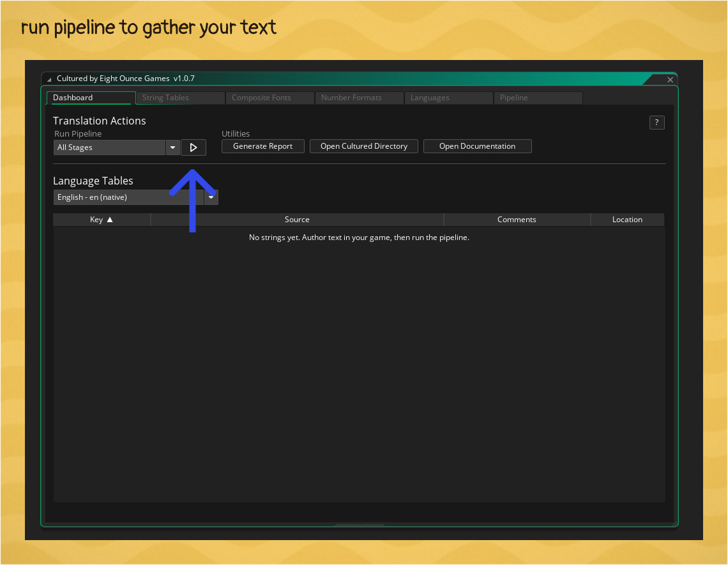This screenshot has height=565, width=728.
Task: Click the Run Pipeline label
Action: pos(78,133)
